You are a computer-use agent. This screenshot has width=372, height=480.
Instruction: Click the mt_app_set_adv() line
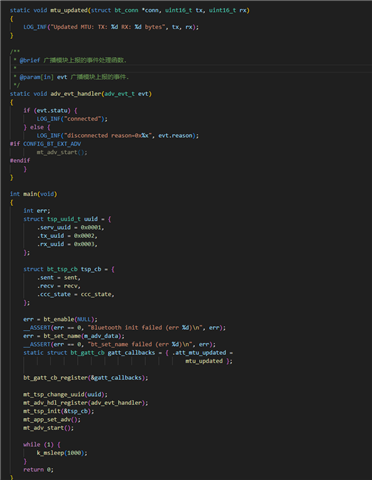[x=52, y=419]
